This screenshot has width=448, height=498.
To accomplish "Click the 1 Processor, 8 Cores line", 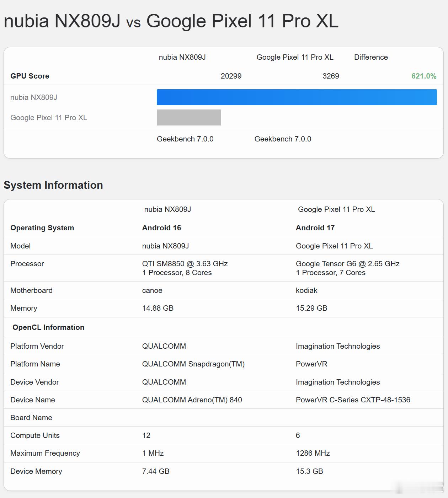I will tap(177, 273).
